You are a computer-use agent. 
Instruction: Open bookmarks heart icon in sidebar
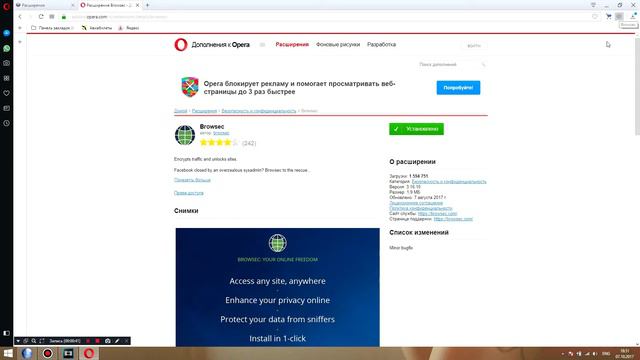pyautogui.click(x=7, y=93)
